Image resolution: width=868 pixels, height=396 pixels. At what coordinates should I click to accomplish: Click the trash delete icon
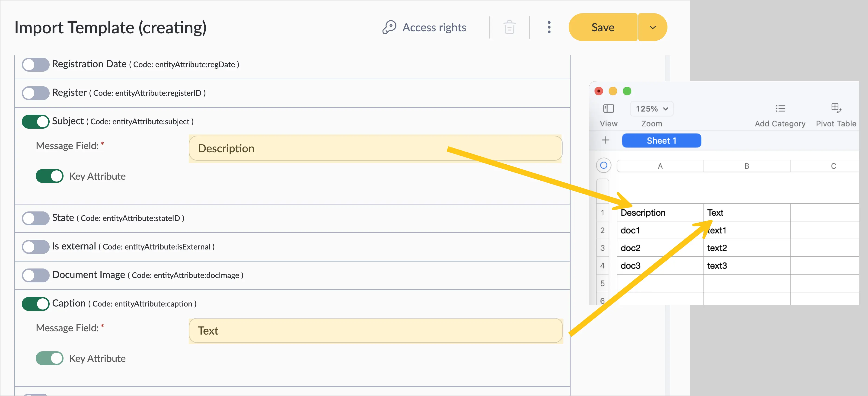[x=509, y=27]
